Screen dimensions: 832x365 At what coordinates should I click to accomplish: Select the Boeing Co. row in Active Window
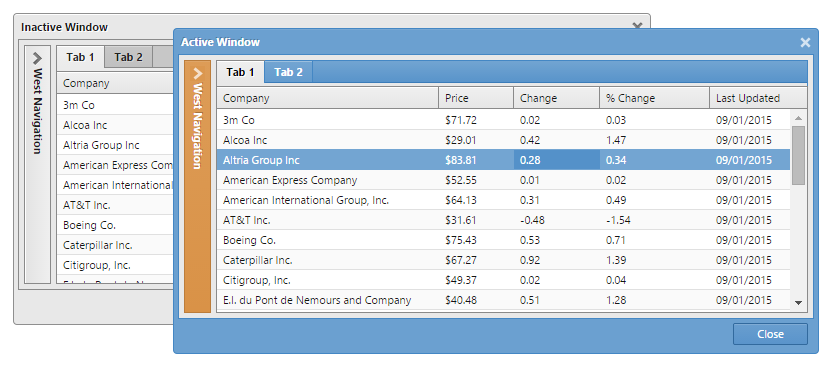pyautogui.click(x=503, y=240)
